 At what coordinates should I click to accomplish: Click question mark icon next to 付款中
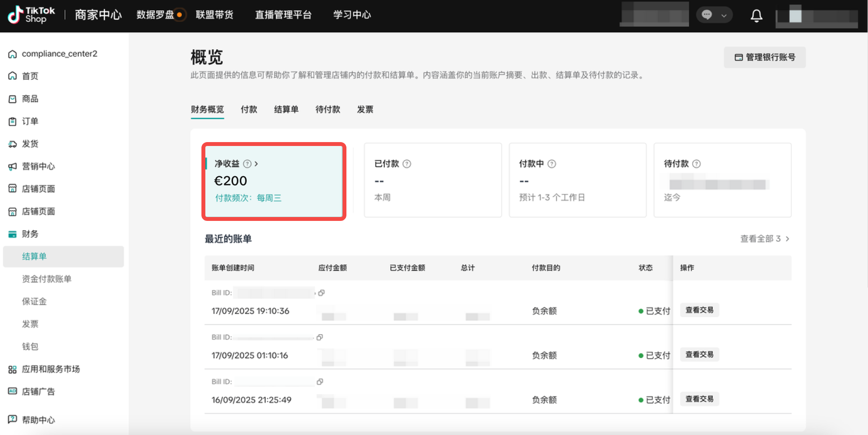pyautogui.click(x=552, y=164)
